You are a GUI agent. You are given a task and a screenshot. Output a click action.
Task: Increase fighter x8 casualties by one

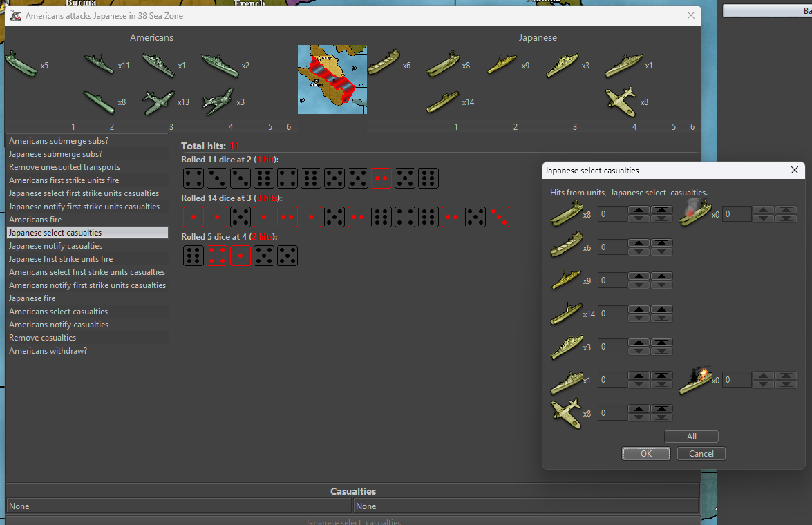pyautogui.click(x=639, y=408)
